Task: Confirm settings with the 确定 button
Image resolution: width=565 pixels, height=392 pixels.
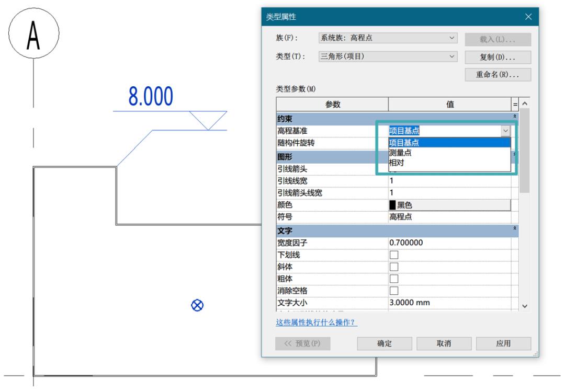Action: point(385,343)
